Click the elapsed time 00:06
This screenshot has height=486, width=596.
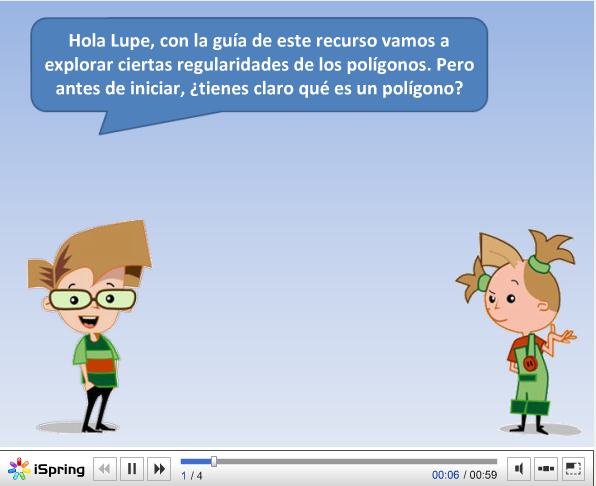[445, 475]
